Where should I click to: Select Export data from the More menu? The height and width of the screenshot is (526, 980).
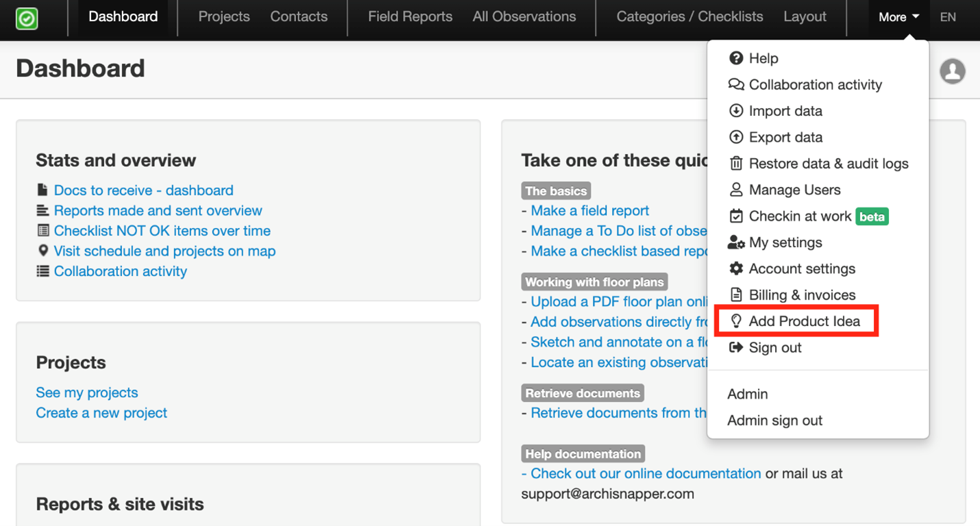[785, 137]
